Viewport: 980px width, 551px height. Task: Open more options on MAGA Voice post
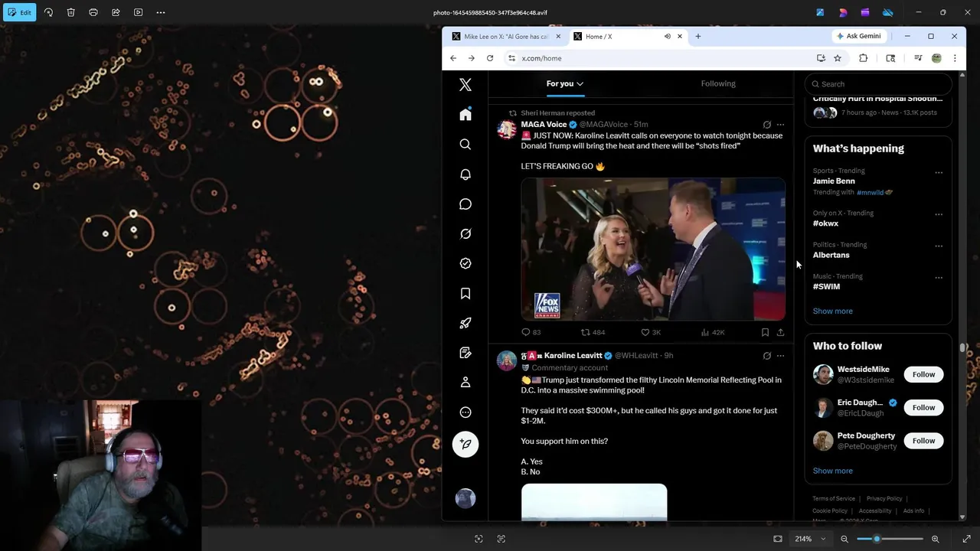[x=780, y=125]
